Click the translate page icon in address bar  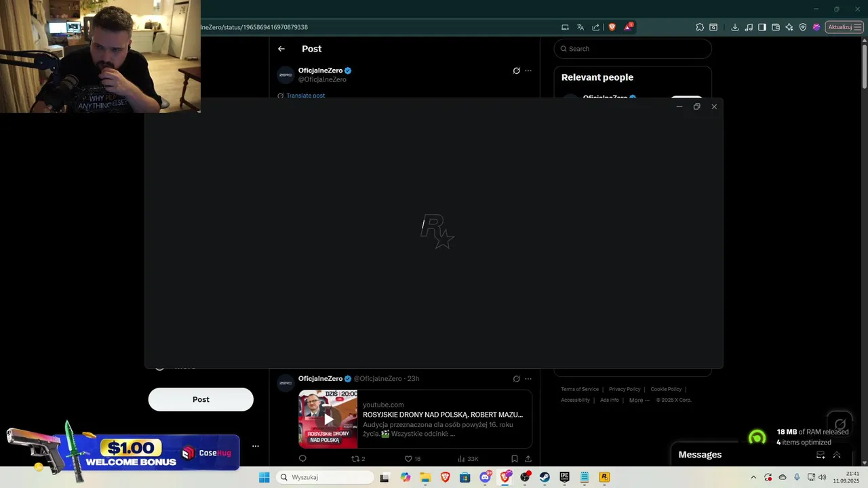pos(580,27)
